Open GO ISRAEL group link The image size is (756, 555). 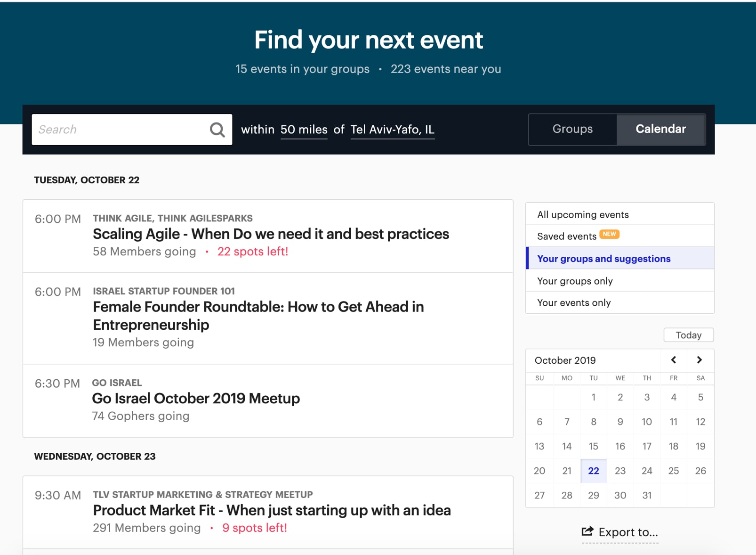pyautogui.click(x=117, y=383)
